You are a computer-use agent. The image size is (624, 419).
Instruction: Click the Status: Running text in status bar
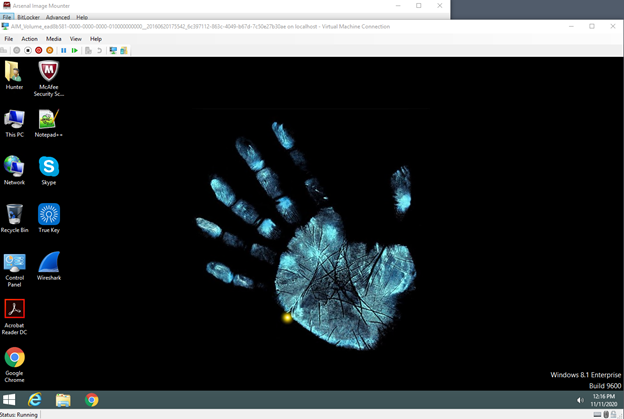[x=19, y=415]
